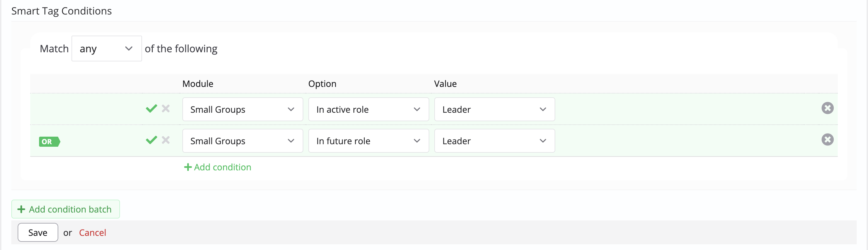The image size is (868, 250).
Task: Save the smart tag conditions
Action: pyautogui.click(x=38, y=232)
